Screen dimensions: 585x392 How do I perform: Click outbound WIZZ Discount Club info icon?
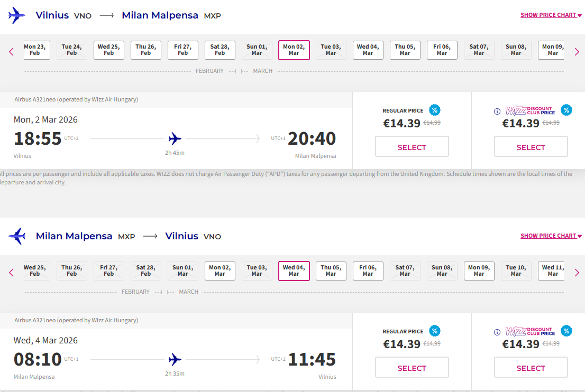(x=497, y=111)
